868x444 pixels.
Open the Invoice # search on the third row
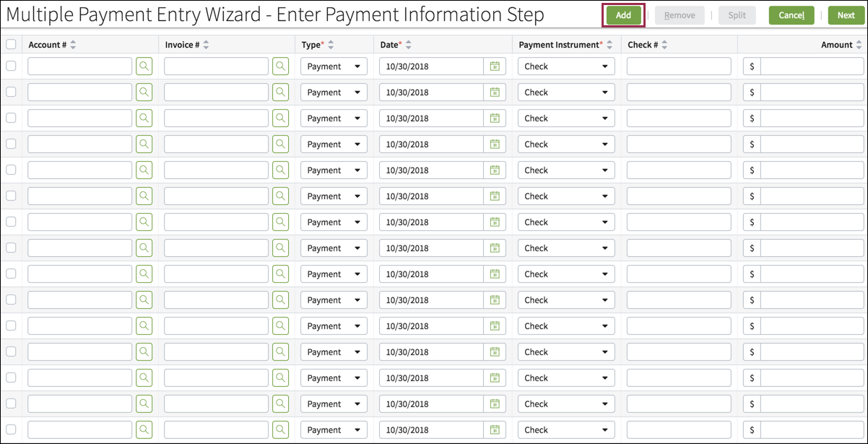[280, 118]
